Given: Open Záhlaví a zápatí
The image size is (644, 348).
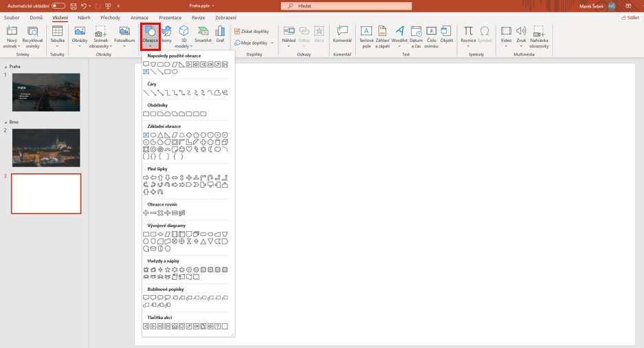Looking at the screenshot, I should [382, 37].
